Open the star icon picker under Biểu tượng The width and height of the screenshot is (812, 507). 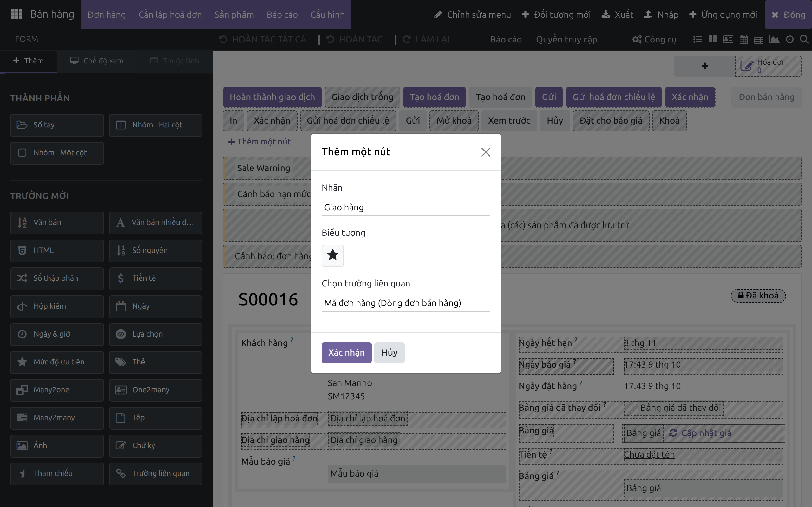(332, 255)
